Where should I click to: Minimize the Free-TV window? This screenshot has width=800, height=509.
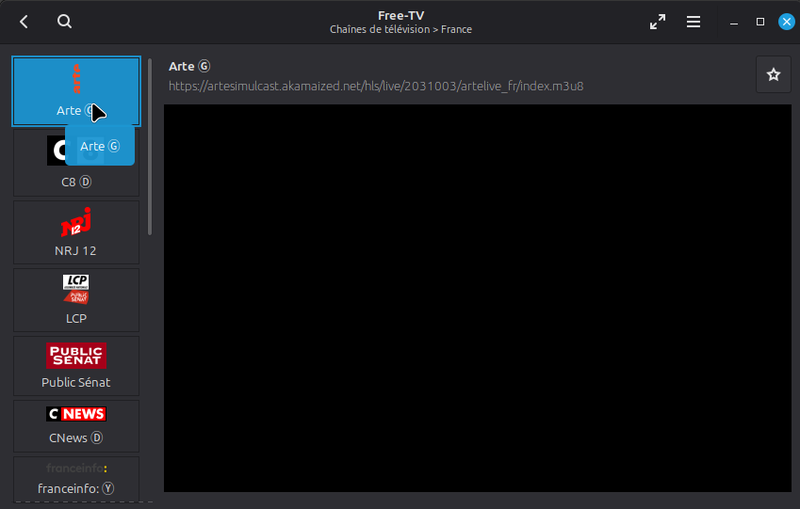tap(733, 22)
